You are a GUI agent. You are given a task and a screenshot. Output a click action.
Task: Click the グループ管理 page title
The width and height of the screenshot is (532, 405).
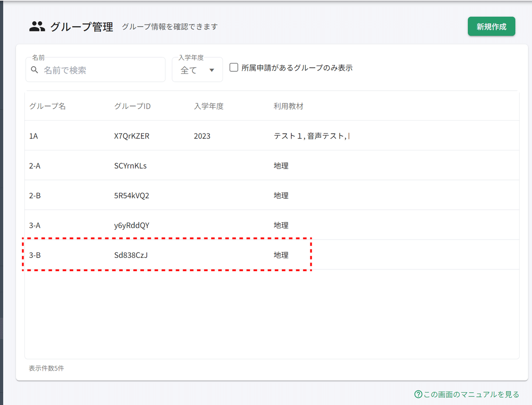[x=82, y=27]
